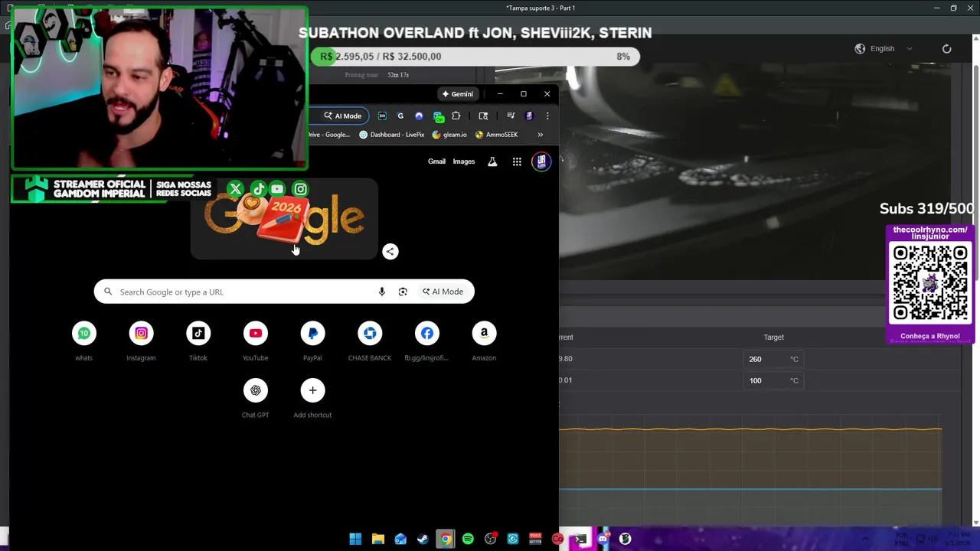Click the Google 2026 doodle
Viewport: 980px width, 551px height.
284,219
